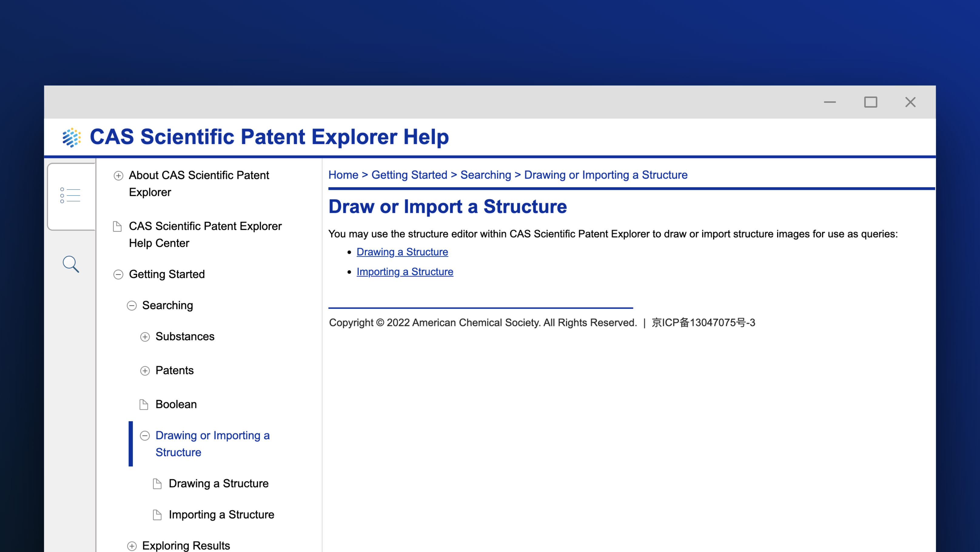Open CAS Scientific Patent Explorer Help Center topic

[205, 234]
